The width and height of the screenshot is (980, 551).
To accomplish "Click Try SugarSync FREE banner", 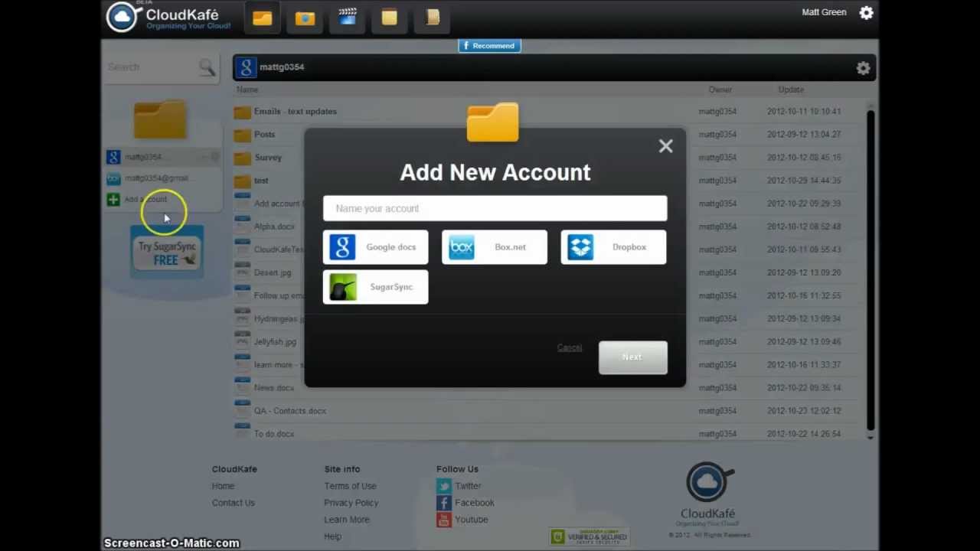I will tap(167, 253).
